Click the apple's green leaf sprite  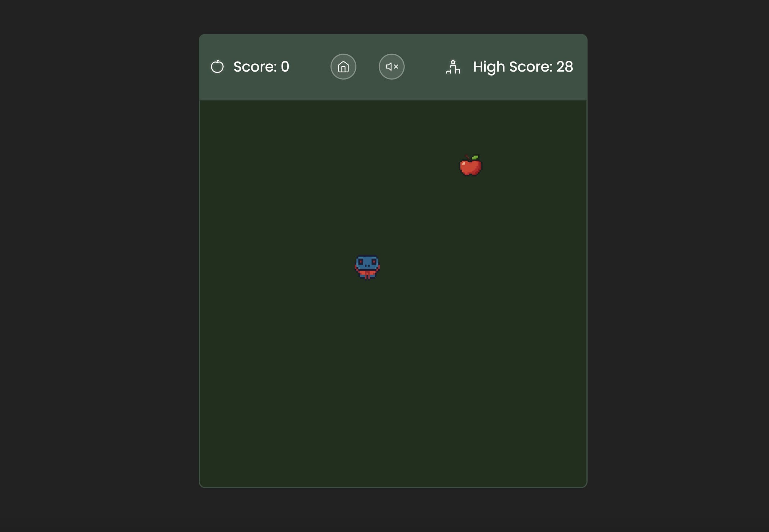pyautogui.click(x=475, y=158)
